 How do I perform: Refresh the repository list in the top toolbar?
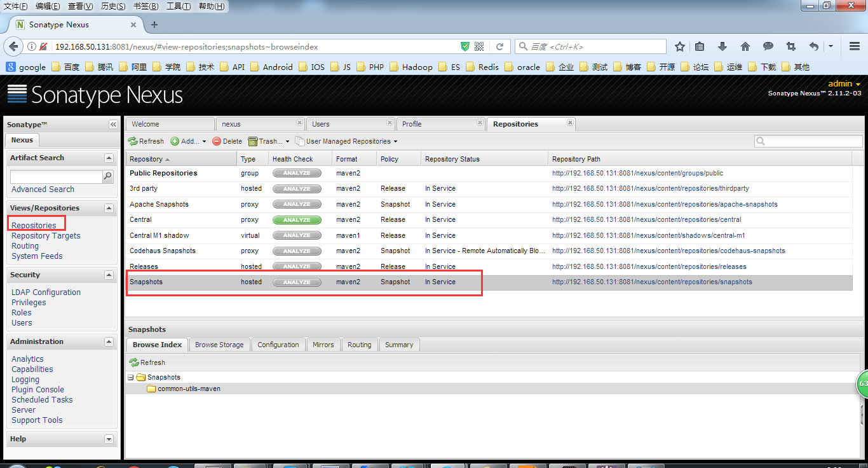146,141
